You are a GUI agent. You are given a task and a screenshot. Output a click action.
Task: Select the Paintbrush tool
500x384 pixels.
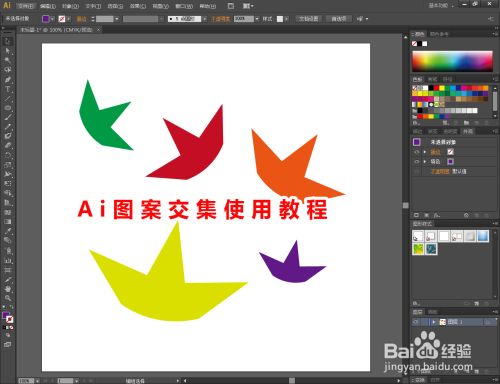pyautogui.click(x=7, y=117)
